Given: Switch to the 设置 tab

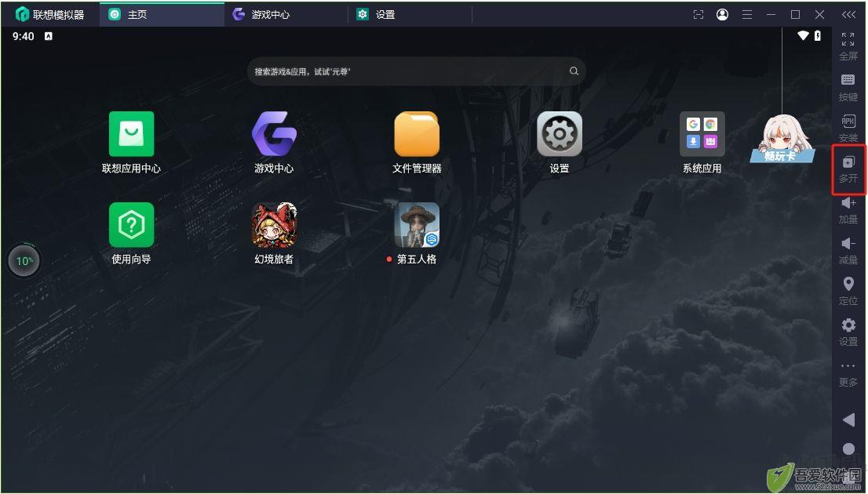Looking at the screenshot, I should 410,14.
